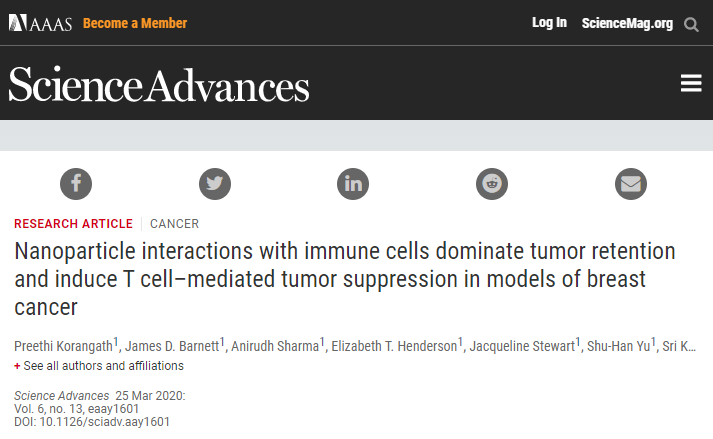The width and height of the screenshot is (713, 439).
Task: Expand See all authors and affiliations
Action: [103, 366]
